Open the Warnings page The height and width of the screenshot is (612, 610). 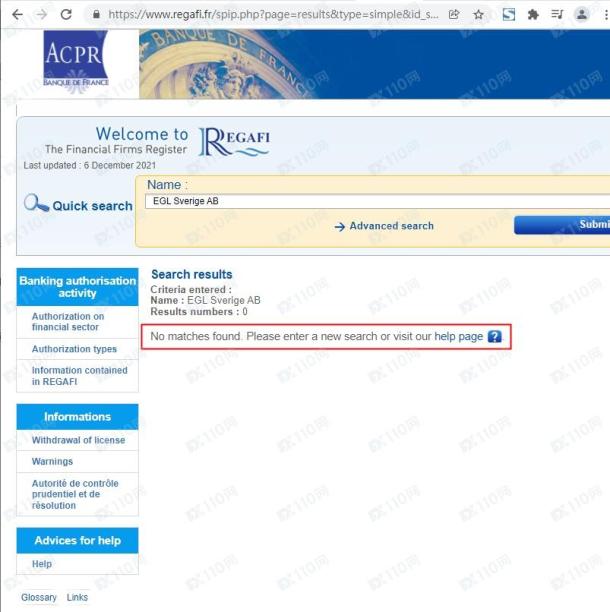point(52,462)
